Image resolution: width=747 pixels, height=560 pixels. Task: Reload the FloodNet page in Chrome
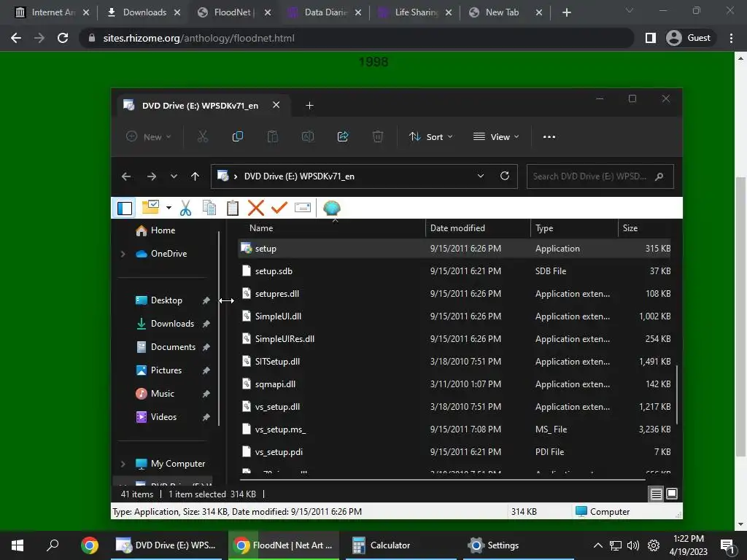(x=63, y=38)
